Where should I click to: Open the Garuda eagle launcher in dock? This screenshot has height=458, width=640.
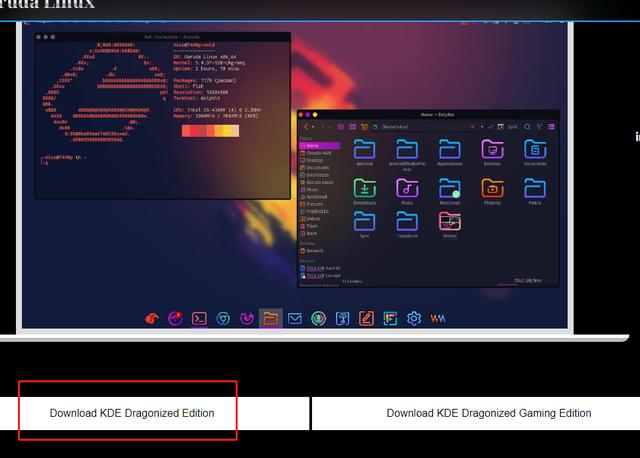click(x=152, y=318)
